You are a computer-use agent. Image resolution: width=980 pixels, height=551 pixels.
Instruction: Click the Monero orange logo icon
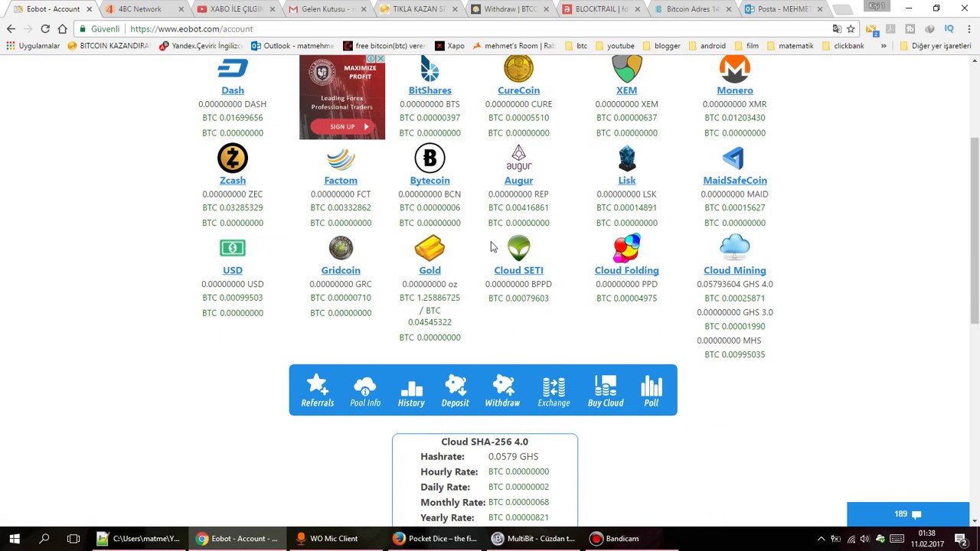point(734,70)
